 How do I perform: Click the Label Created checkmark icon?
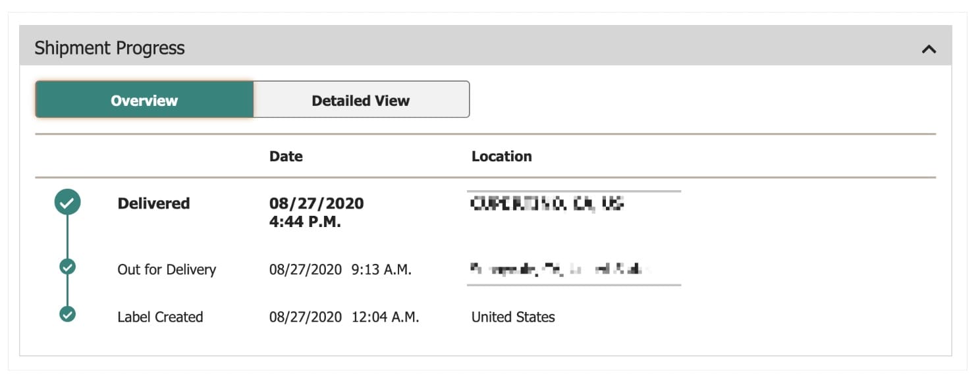point(67,314)
